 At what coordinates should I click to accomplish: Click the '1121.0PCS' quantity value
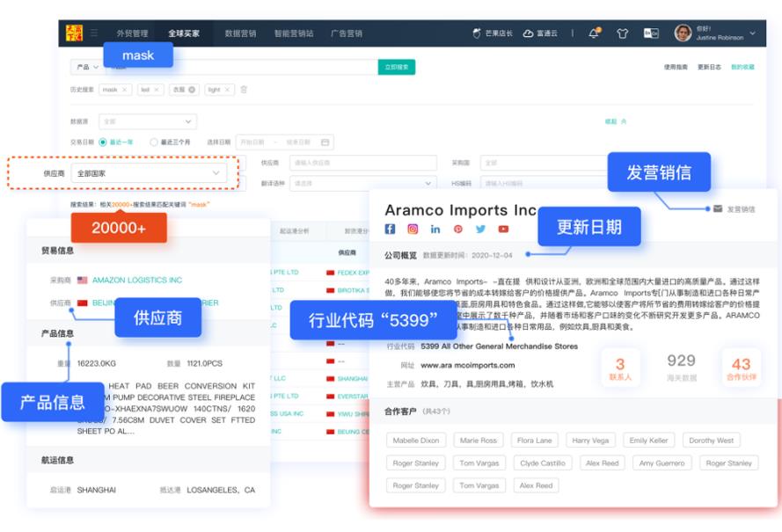[204, 363]
